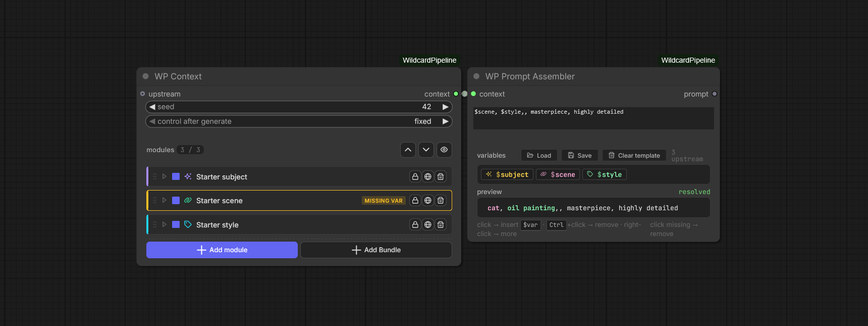This screenshot has height=326, width=868.
Task: Click the move modules up arrow button
Action: pyautogui.click(x=408, y=150)
